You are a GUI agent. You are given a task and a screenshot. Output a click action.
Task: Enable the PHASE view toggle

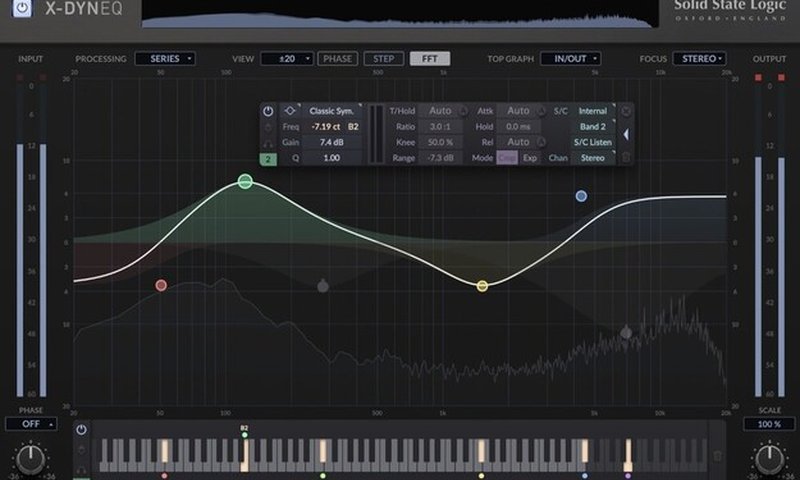tap(338, 59)
